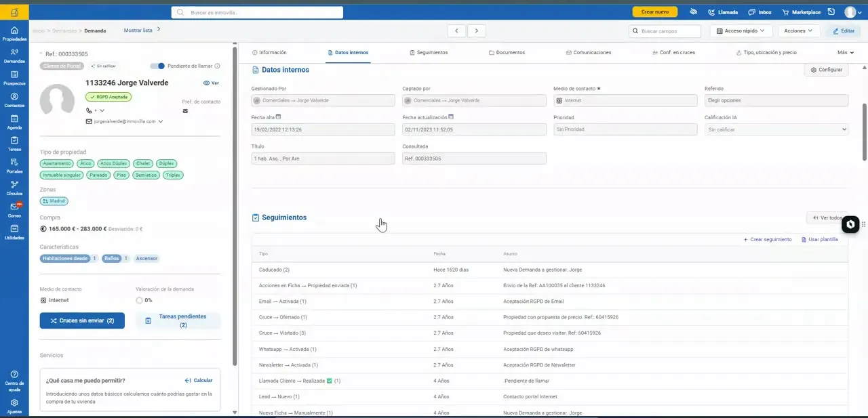Open the Acceso rápido dropdown
The image size is (868, 418).
coord(741,30)
